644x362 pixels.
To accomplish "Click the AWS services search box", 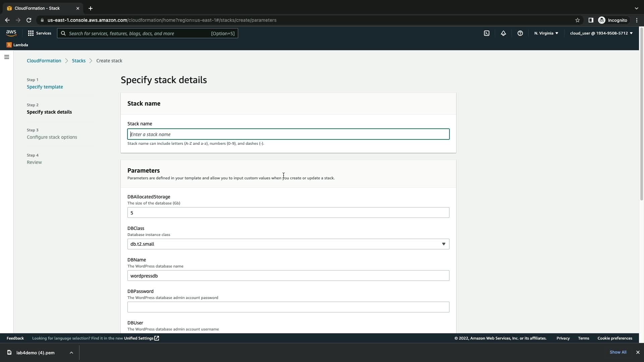I will [x=148, y=33].
